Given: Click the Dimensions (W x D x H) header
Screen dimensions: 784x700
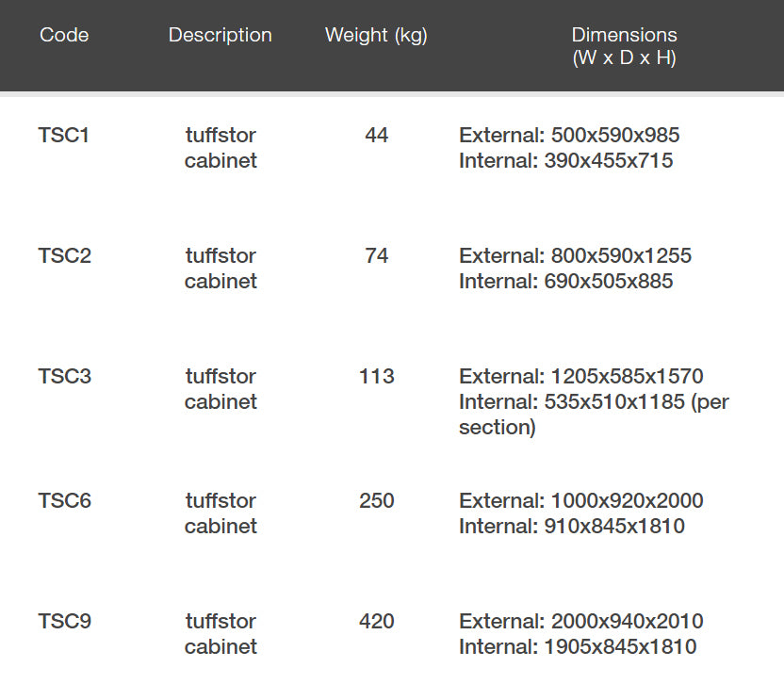Looking at the screenshot, I should (624, 46).
